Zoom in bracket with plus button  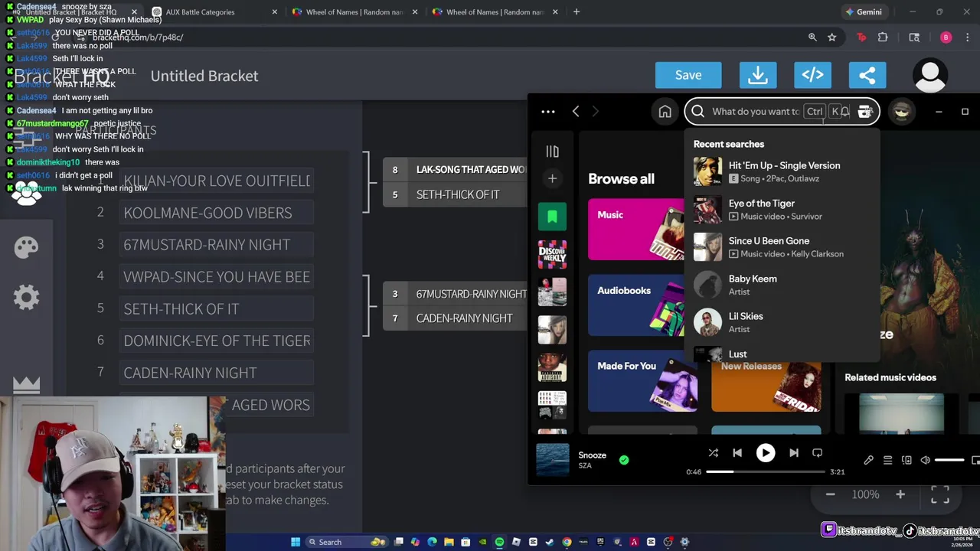pyautogui.click(x=900, y=495)
